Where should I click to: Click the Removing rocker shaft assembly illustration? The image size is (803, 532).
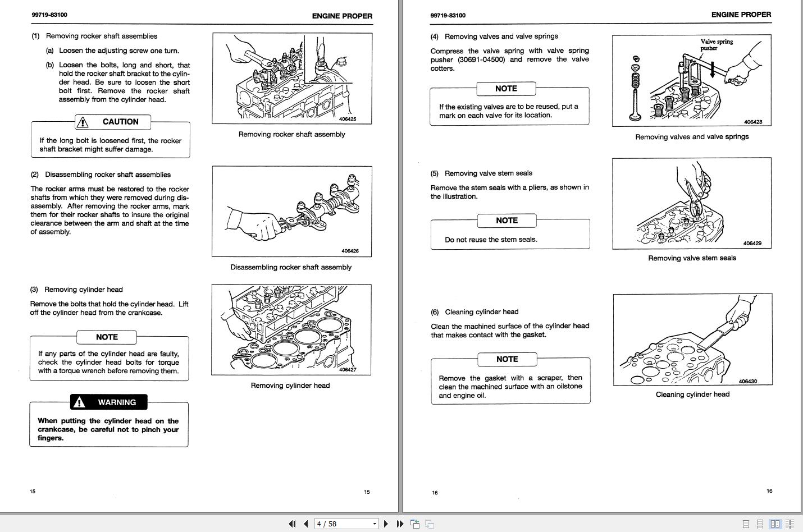pyautogui.click(x=292, y=79)
